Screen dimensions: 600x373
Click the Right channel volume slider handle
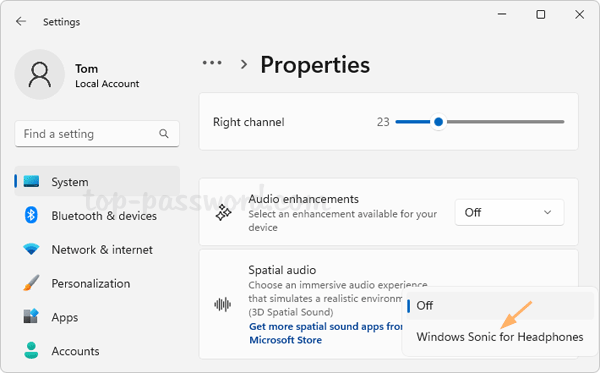tap(439, 122)
